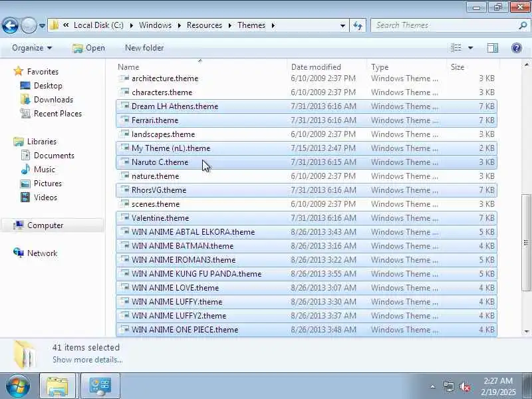Select the file RhorsVG.theme
The height and width of the screenshot is (399, 532).
(307, 190)
